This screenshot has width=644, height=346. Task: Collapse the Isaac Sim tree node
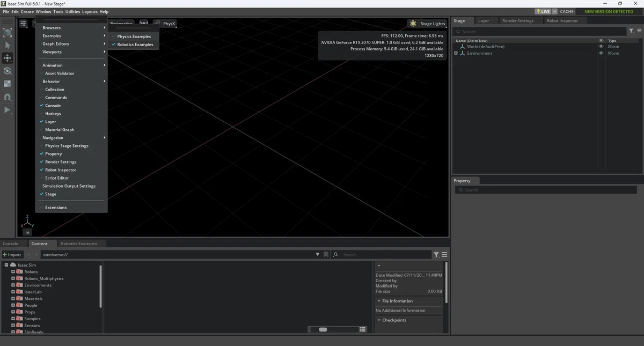tap(6, 265)
